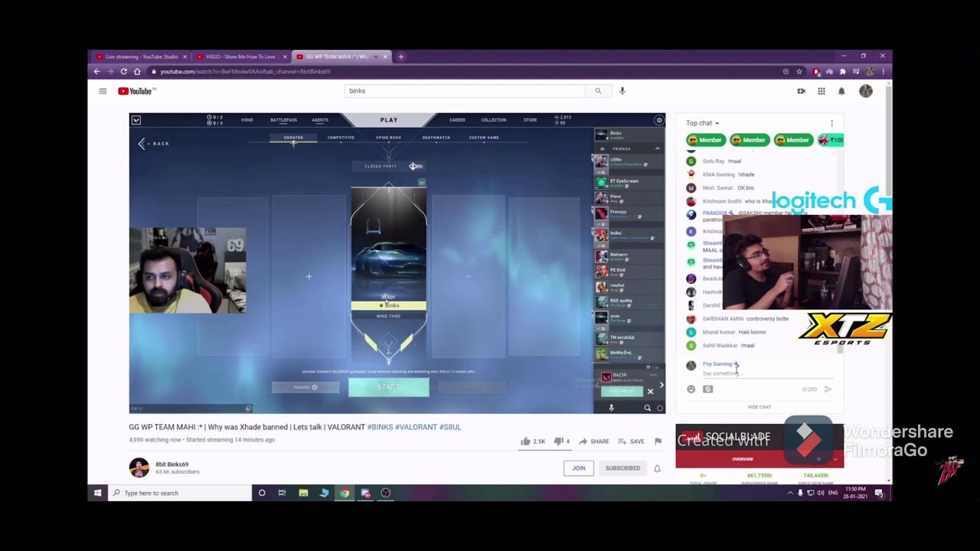The image size is (980, 551).
Task: Open the Super Chat dollar icon
Action: pyautogui.click(x=707, y=390)
